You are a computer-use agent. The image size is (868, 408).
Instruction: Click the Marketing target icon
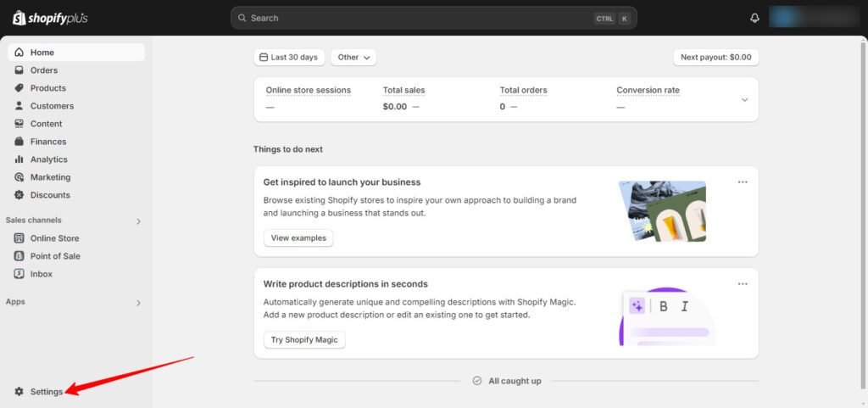click(19, 177)
